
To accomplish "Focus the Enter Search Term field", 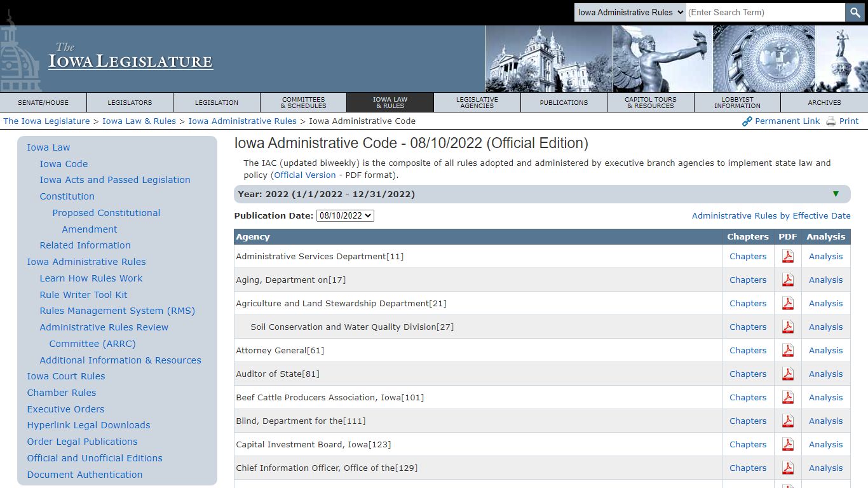I will pos(765,12).
